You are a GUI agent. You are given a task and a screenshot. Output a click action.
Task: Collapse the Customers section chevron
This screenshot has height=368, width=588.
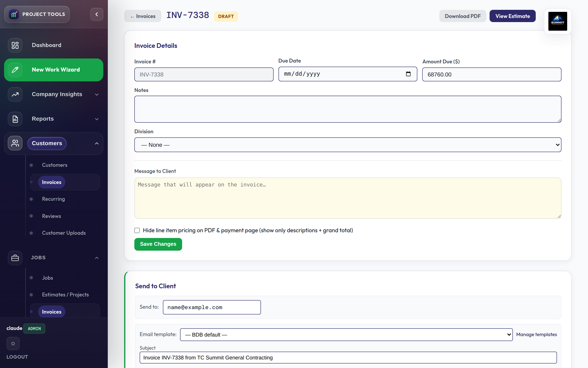coord(97,143)
